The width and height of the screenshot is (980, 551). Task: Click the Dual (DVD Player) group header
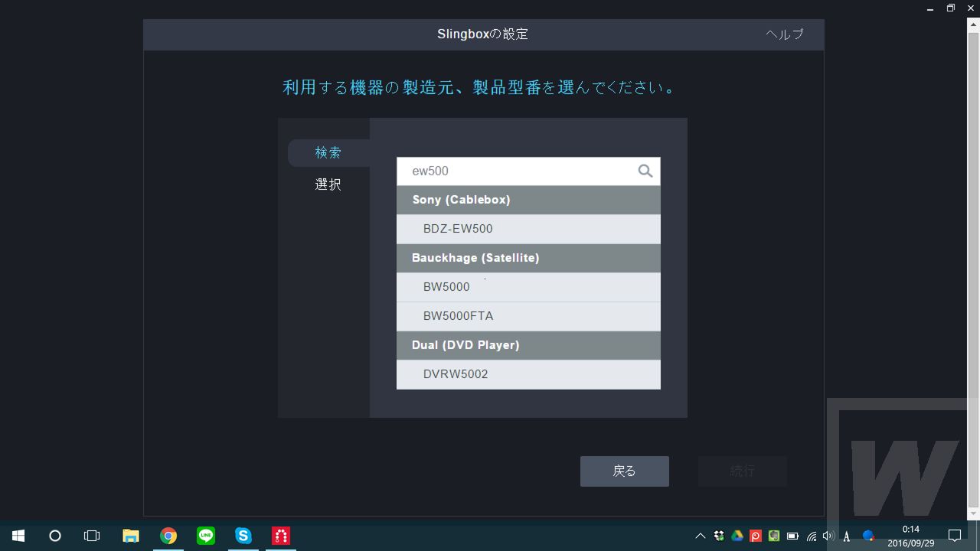tap(528, 345)
